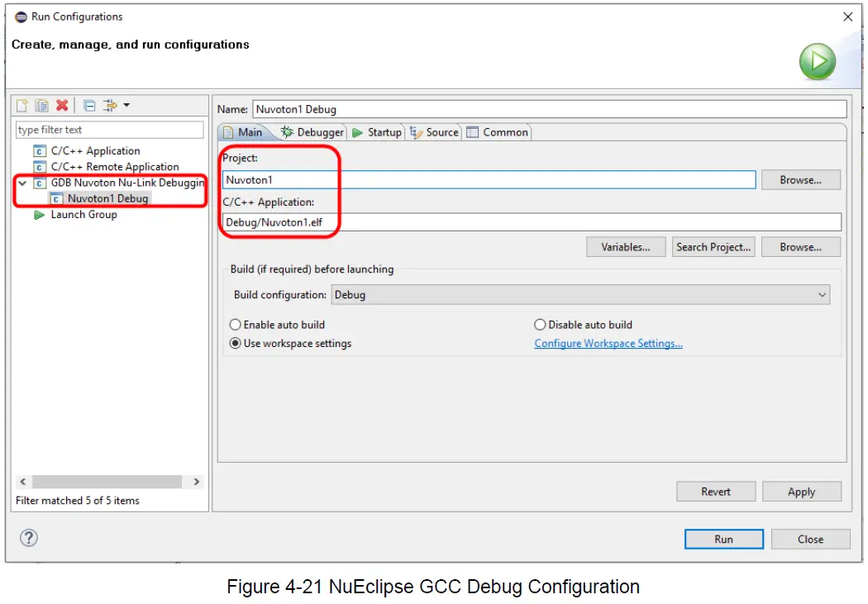Viewport: 868px width, 604px height.
Task: Click the C/C++ Application item icon
Action: pos(39,151)
